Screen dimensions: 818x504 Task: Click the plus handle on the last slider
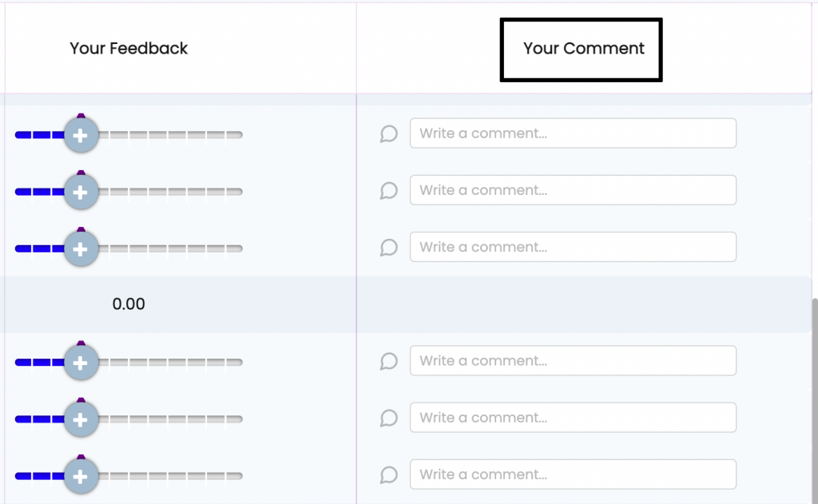[x=81, y=477]
